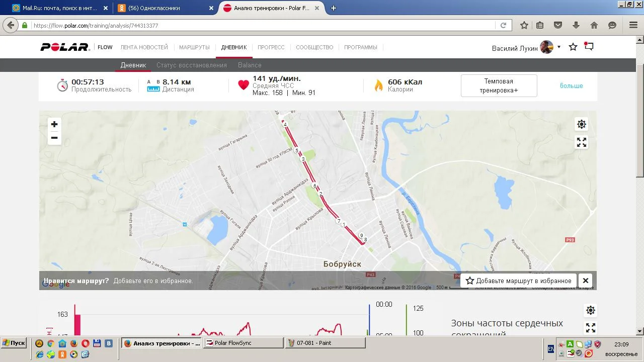The width and height of the screenshot is (644, 362).
Task: Click kilometer marker 4 on the route
Action: click(x=285, y=124)
